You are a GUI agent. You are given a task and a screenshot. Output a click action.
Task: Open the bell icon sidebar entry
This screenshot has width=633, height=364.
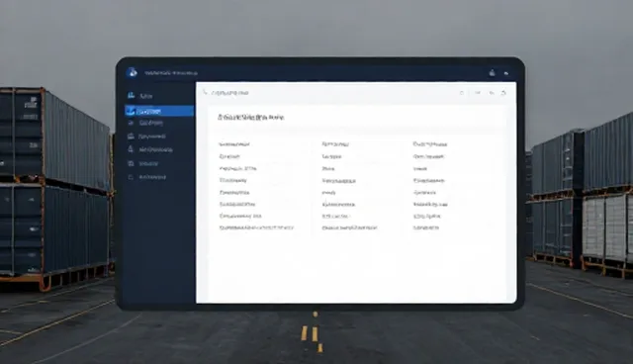(x=149, y=149)
